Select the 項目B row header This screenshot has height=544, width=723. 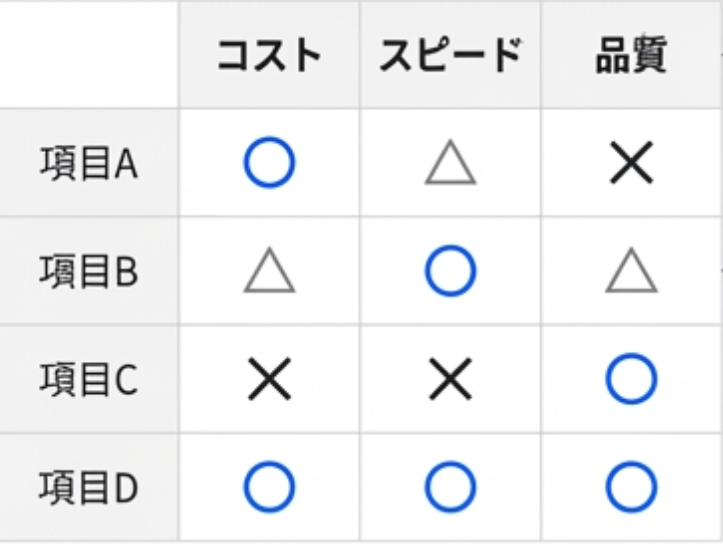point(89,271)
